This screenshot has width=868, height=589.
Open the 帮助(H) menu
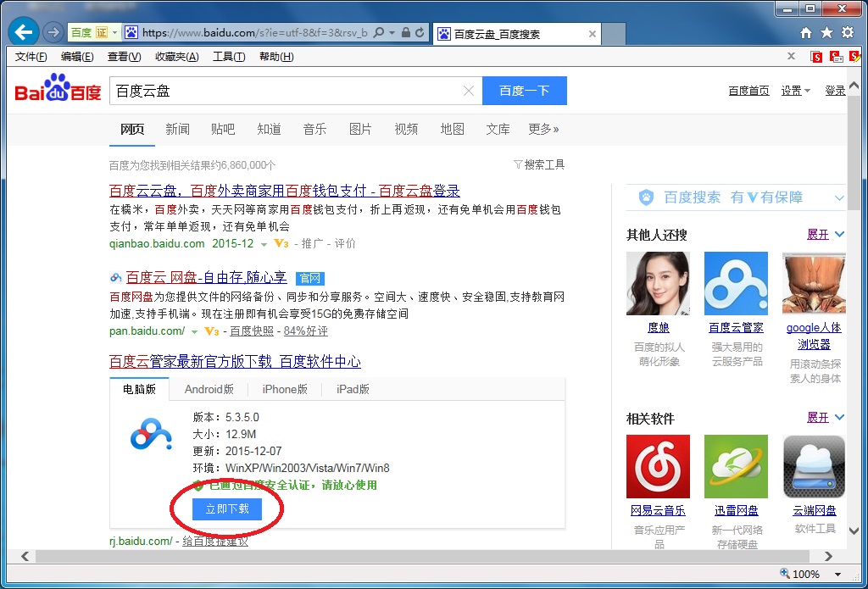pos(276,57)
